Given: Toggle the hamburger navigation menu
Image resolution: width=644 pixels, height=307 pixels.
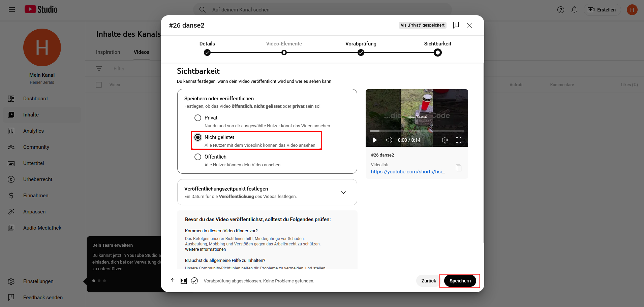Looking at the screenshot, I should tap(12, 10).
